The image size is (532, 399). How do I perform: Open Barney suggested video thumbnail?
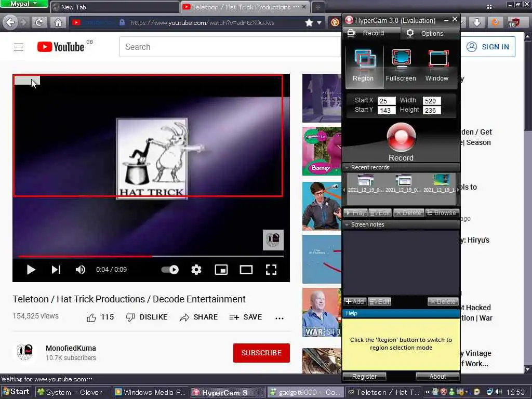(322, 151)
